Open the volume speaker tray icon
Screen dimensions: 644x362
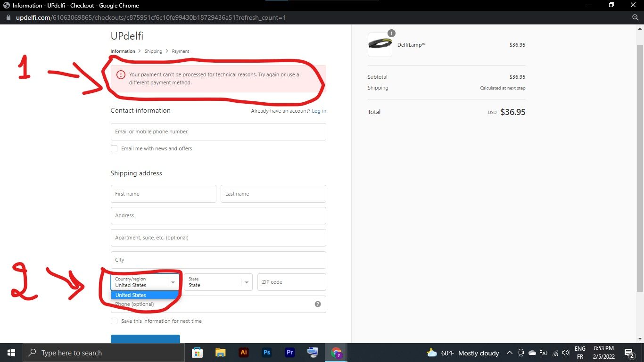[566, 353]
